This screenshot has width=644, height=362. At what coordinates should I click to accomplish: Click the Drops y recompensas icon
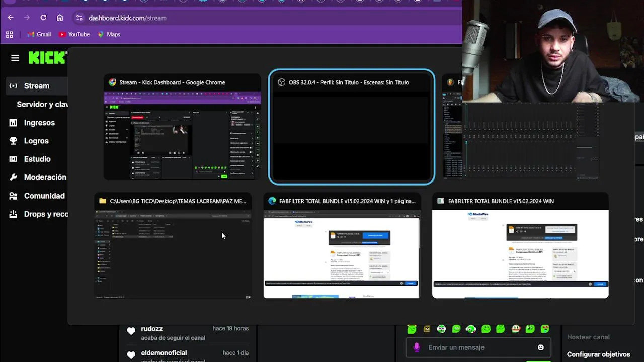[14, 214]
